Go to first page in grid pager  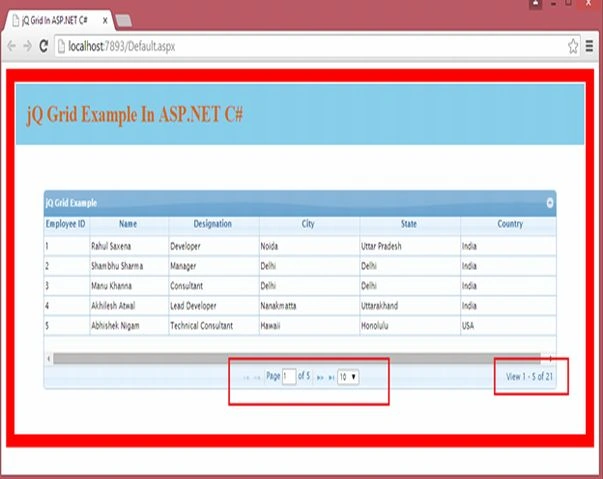246,378
